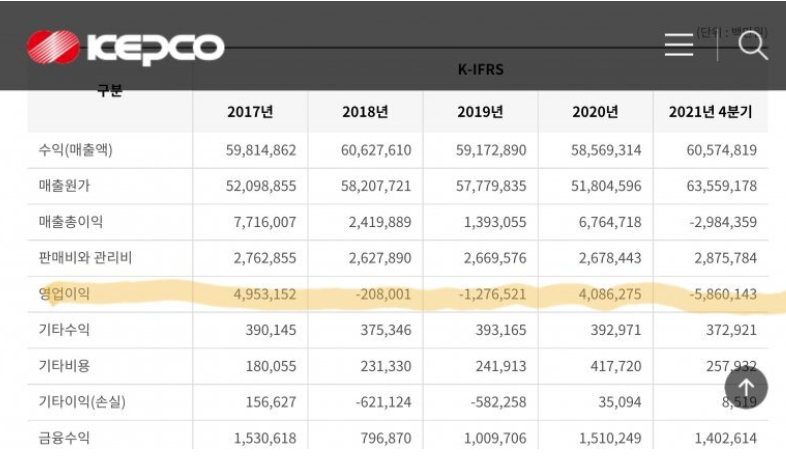Click the value 58,207,721

[x=376, y=186]
